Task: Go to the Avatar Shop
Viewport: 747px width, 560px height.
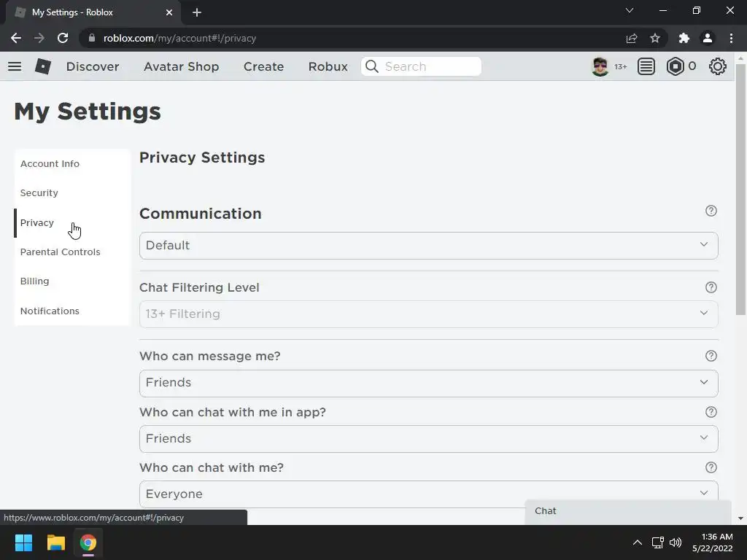Action: [181, 66]
